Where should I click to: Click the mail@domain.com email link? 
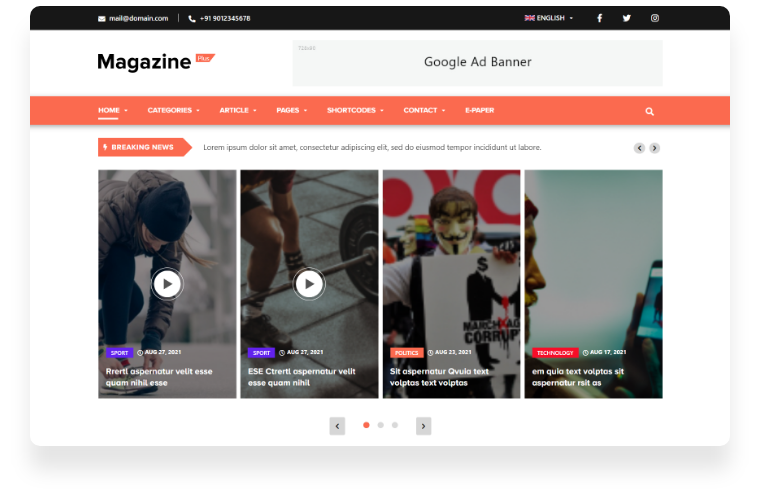(139, 18)
